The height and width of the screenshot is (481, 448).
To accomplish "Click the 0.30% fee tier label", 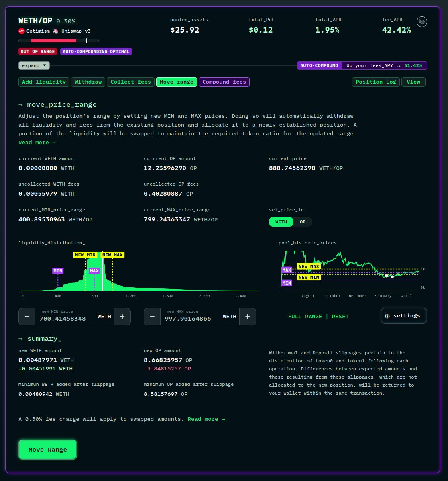I will tap(65, 21).
